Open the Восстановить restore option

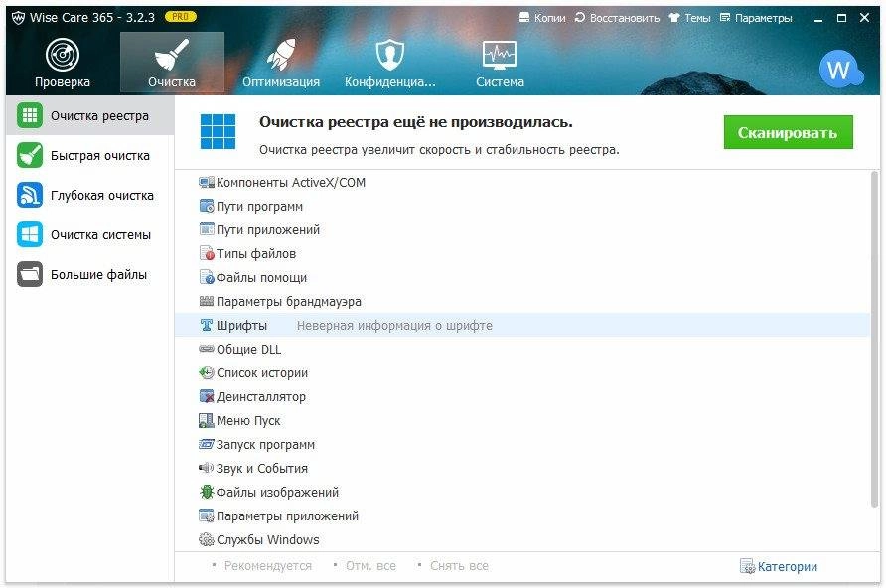pyautogui.click(x=617, y=18)
